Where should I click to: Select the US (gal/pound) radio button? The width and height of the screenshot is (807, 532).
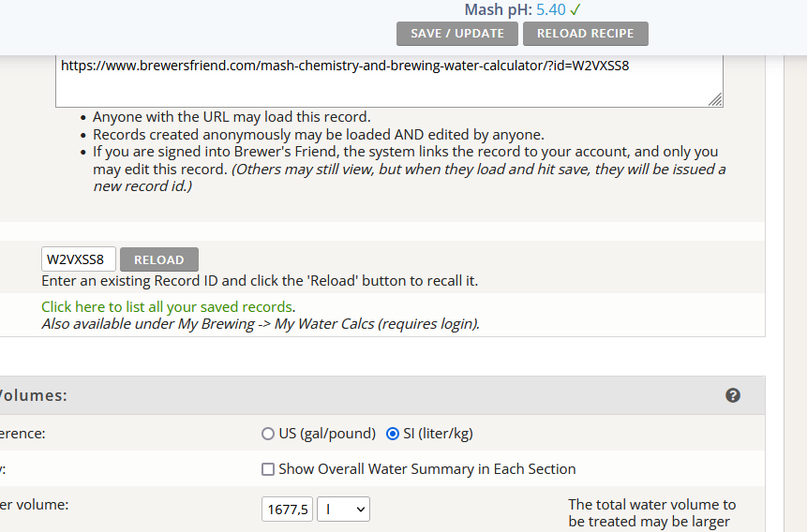coord(268,434)
